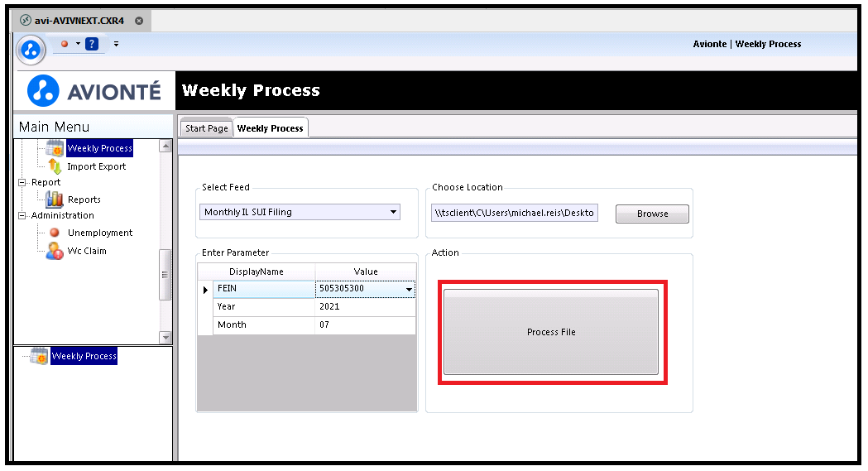Select Weekly Process in lower left pane
This screenshot has height=471, width=868.
[84, 356]
